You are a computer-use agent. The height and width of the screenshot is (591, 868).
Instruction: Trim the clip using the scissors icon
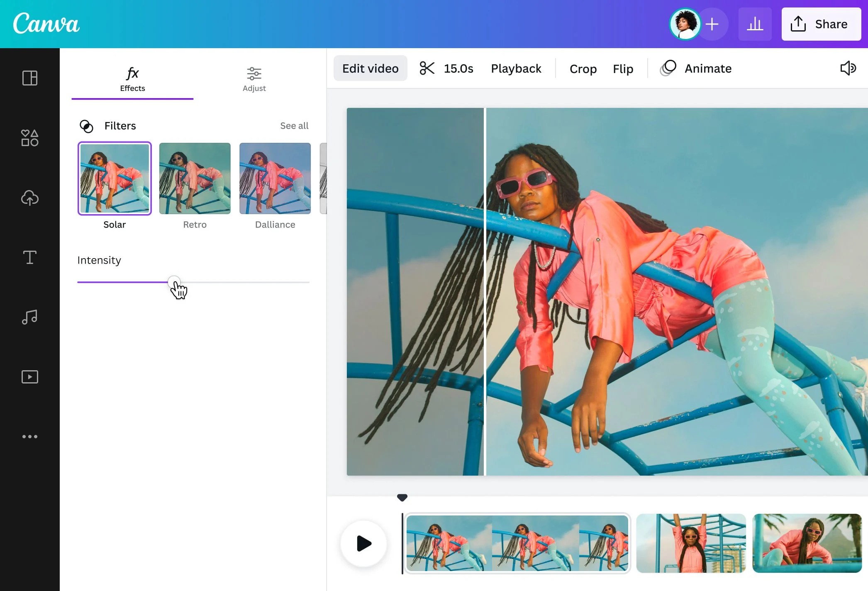[427, 68]
